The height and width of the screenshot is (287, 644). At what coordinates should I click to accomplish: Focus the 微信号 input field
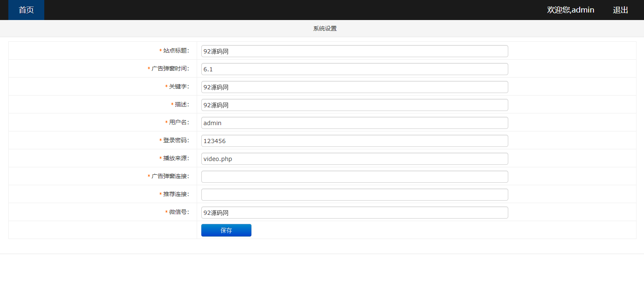tap(355, 213)
